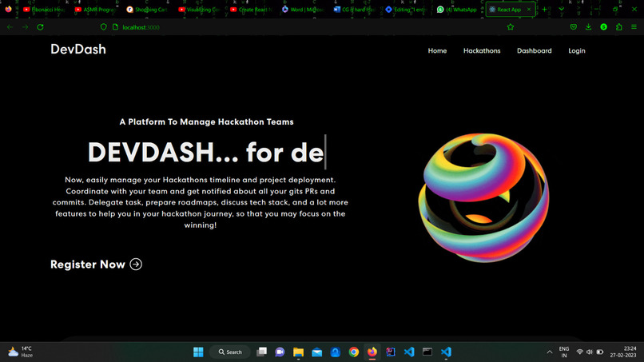Viewport: 644px width, 362px height.
Task: Expand the list all tabs chevron
Action: tap(561, 9)
